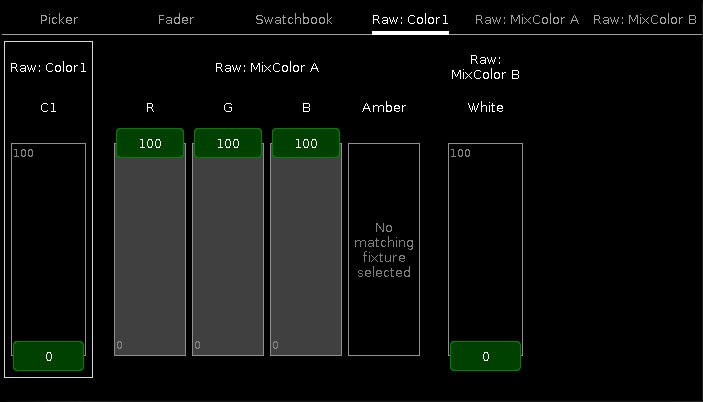This screenshot has height=402, width=703.
Task: Click the Raw: MixColor A group heading
Action: (x=267, y=68)
